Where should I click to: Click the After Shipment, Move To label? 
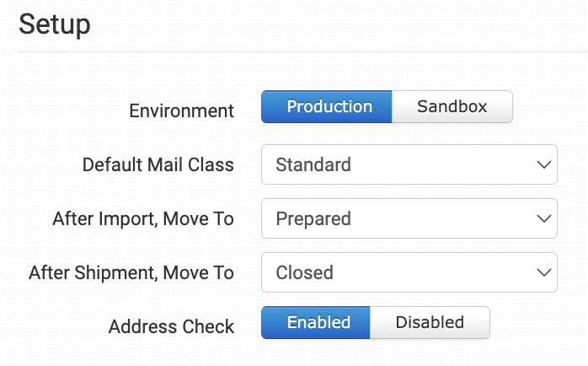coord(131,272)
